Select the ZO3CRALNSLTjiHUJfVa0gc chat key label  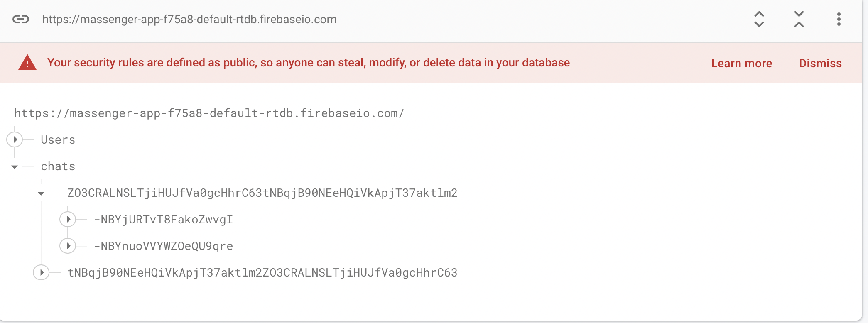pos(262,193)
